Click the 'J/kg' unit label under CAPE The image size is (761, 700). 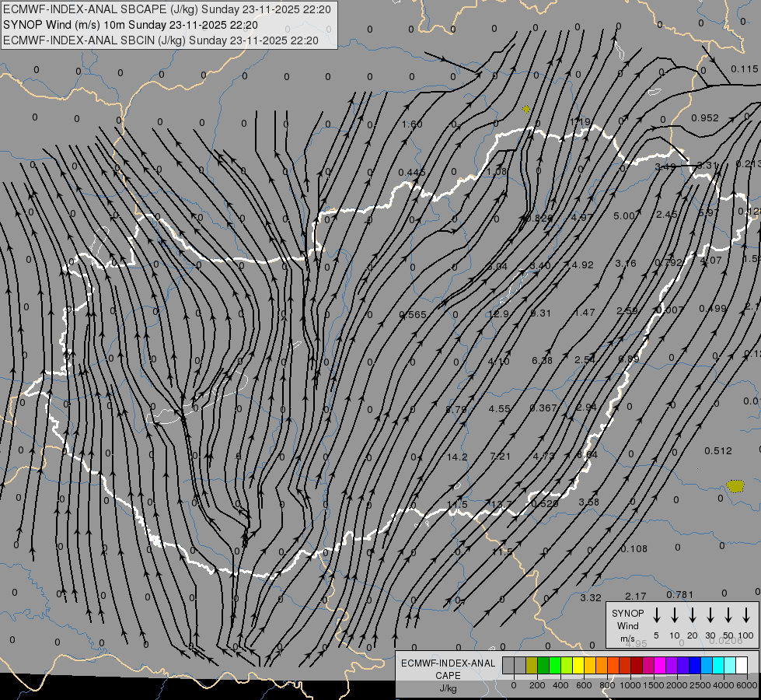(448, 688)
